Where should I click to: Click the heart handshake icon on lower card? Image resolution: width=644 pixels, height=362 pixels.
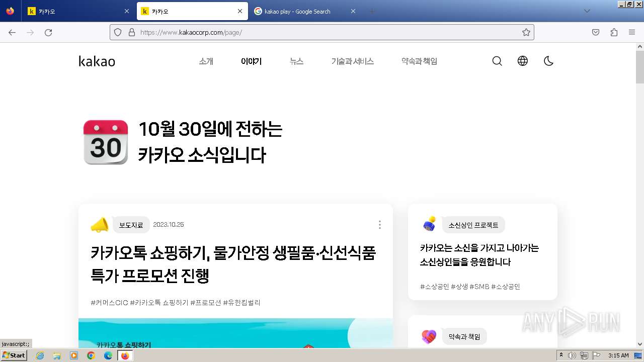click(429, 336)
